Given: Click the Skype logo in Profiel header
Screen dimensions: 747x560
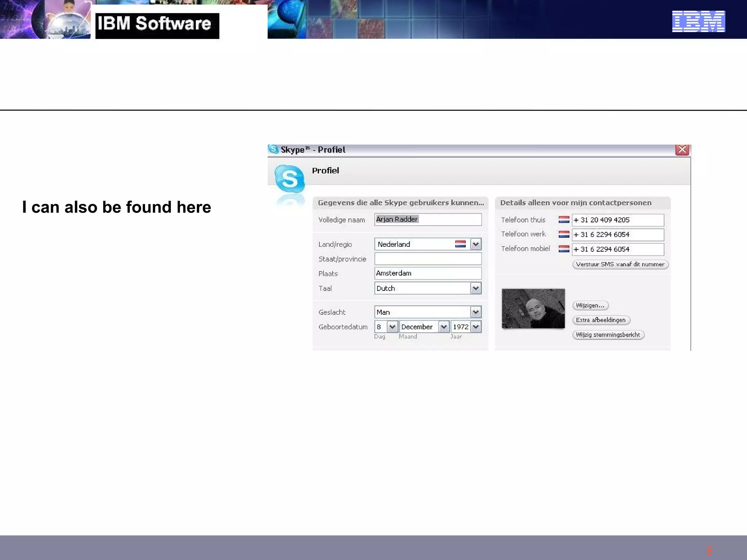Looking at the screenshot, I should click(290, 179).
